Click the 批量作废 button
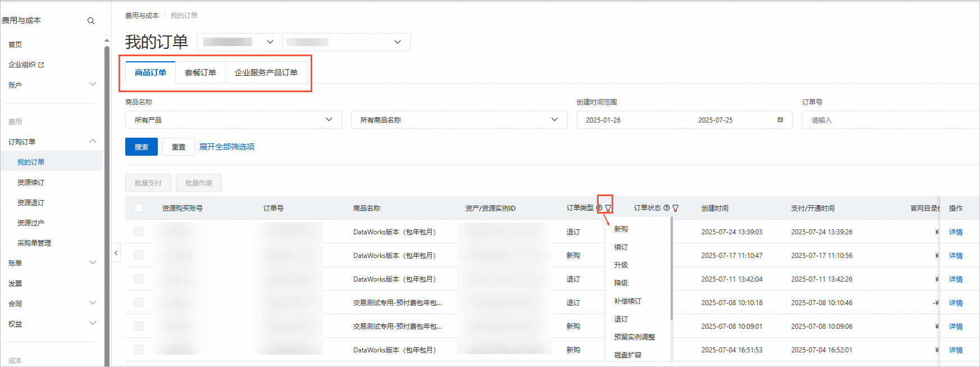Screen dimensions: 980x367 pyautogui.click(x=199, y=183)
